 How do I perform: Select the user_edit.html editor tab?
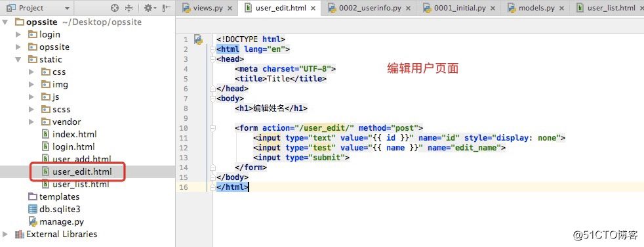click(281, 8)
